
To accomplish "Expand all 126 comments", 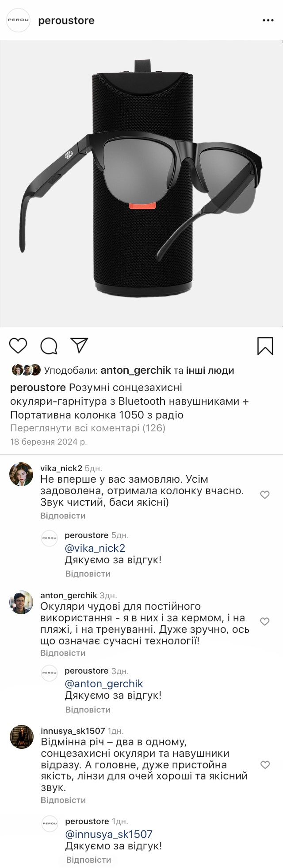I will pyautogui.click(x=88, y=428).
